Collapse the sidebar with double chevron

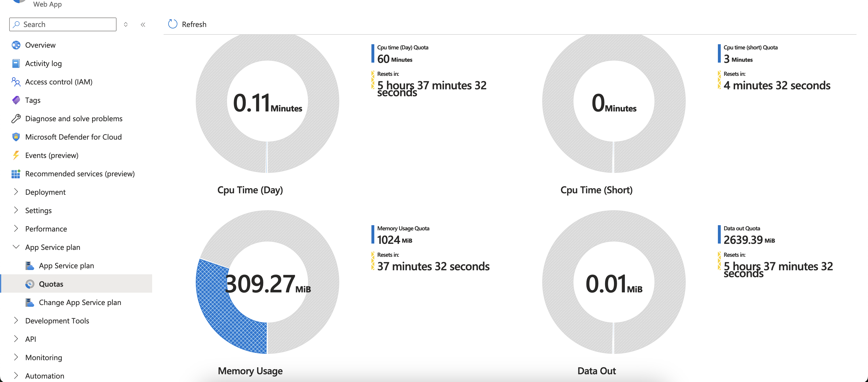pos(143,24)
